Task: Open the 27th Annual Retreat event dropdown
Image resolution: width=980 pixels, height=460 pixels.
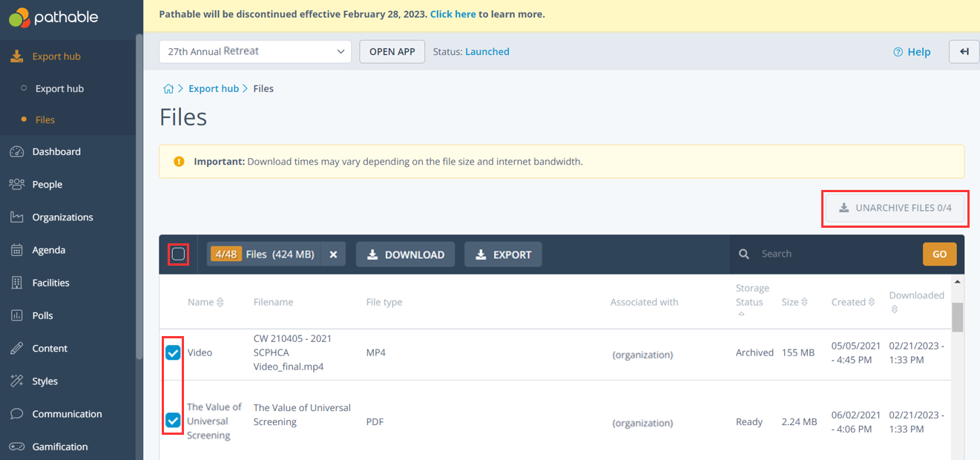Action: pyautogui.click(x=255, y=52)
